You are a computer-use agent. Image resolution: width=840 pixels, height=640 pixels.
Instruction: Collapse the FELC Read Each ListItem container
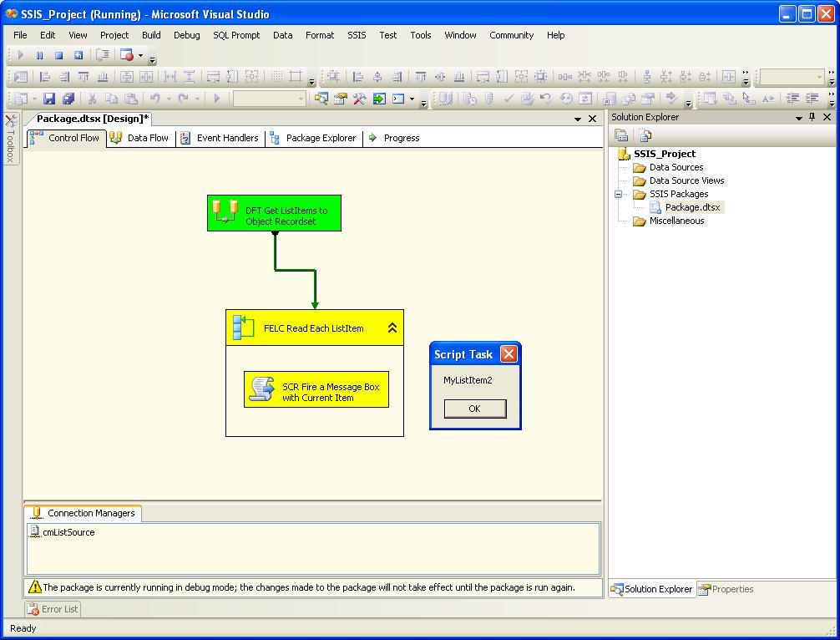392,328
